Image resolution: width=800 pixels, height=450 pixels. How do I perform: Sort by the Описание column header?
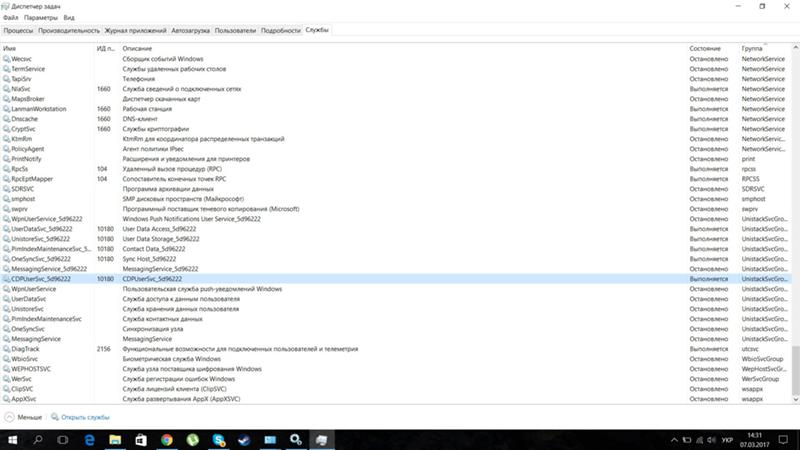click(403, 48)
